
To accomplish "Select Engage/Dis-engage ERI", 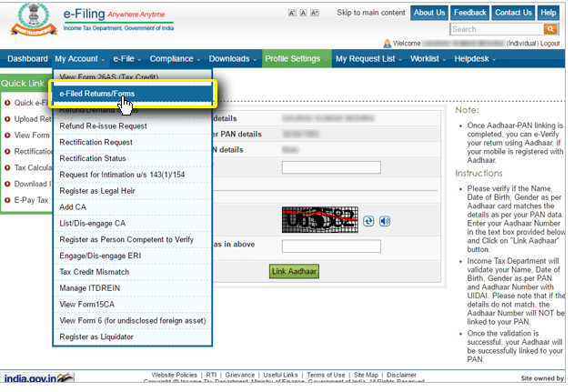I will pos(133,256).
